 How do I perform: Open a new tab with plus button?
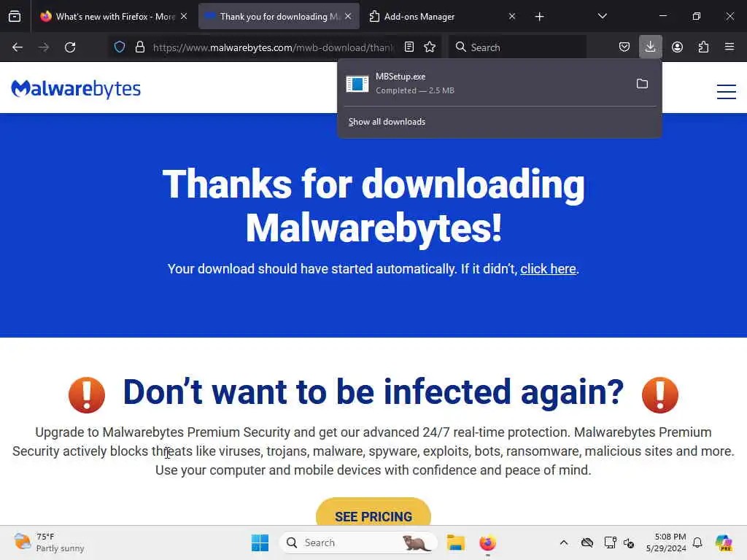[x=539, y=17]
